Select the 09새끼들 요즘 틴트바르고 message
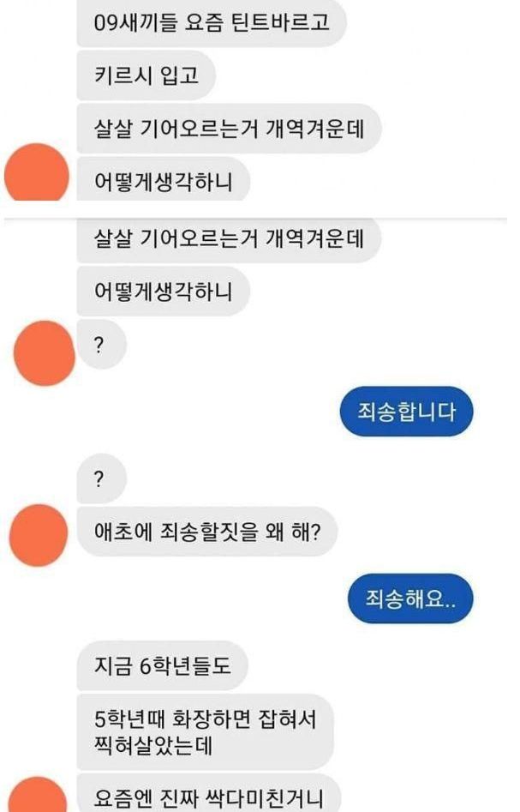 click(x=211, y=23)
